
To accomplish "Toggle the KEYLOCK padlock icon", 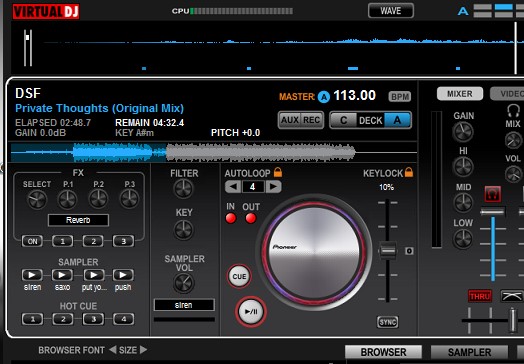I will pos(409,172).
